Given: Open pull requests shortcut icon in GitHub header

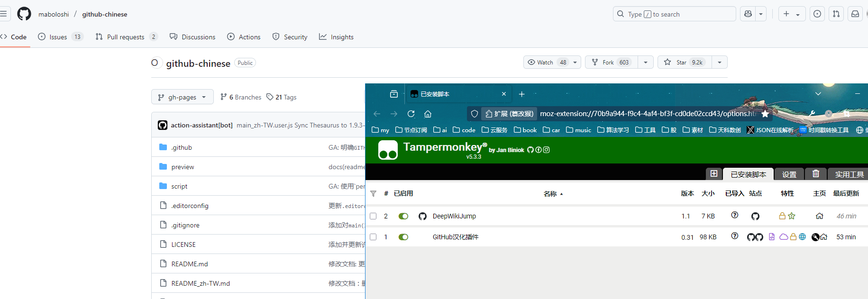Looking at the screenshot, I should click(836, 14).
